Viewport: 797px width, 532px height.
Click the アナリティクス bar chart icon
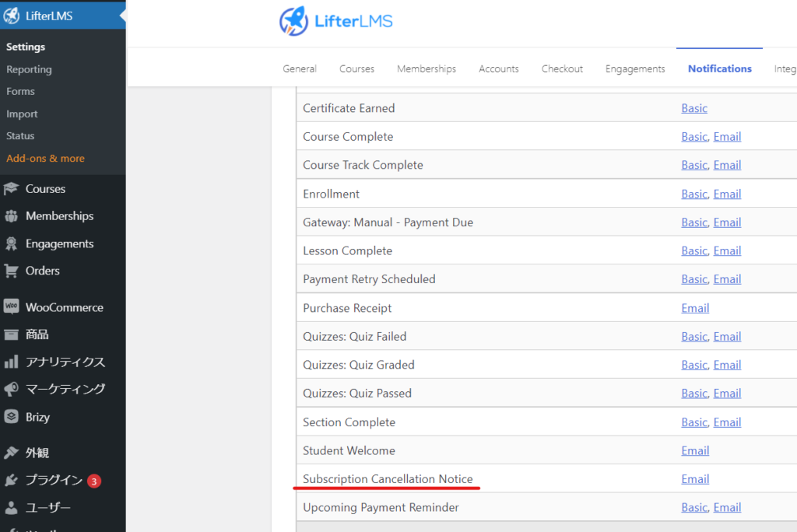[x=11, y=362]
